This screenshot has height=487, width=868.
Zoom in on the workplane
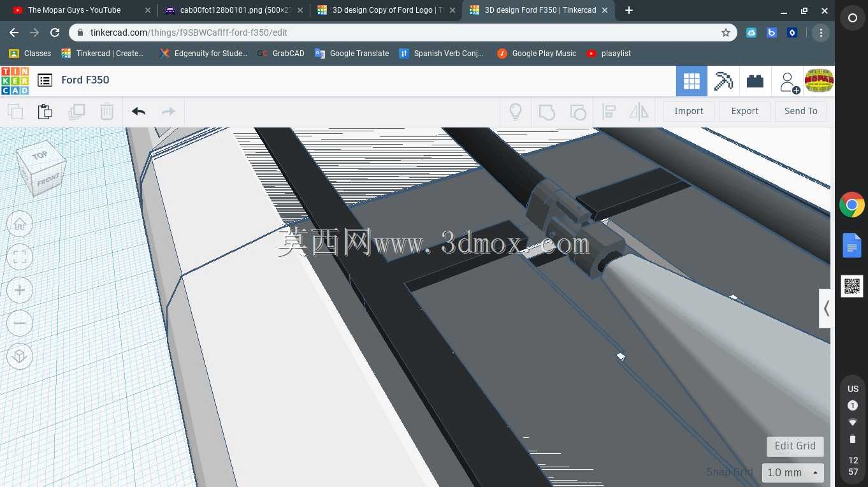[20, 291]
